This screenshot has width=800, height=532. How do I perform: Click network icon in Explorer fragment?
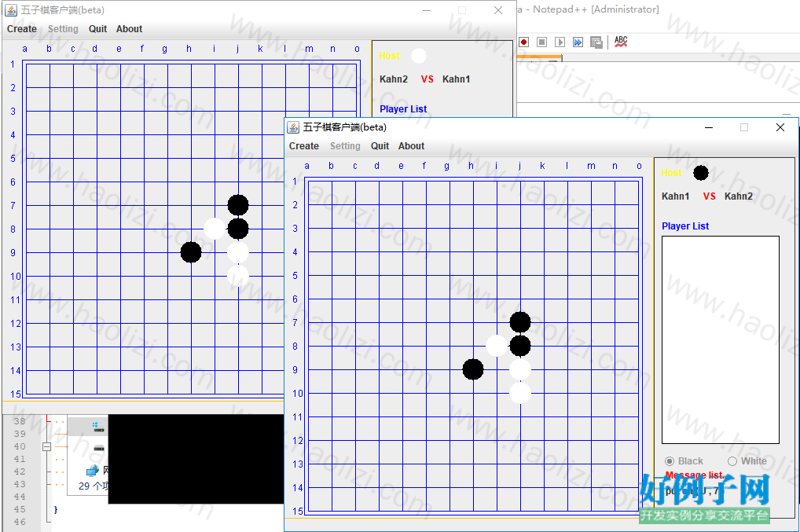93,470
